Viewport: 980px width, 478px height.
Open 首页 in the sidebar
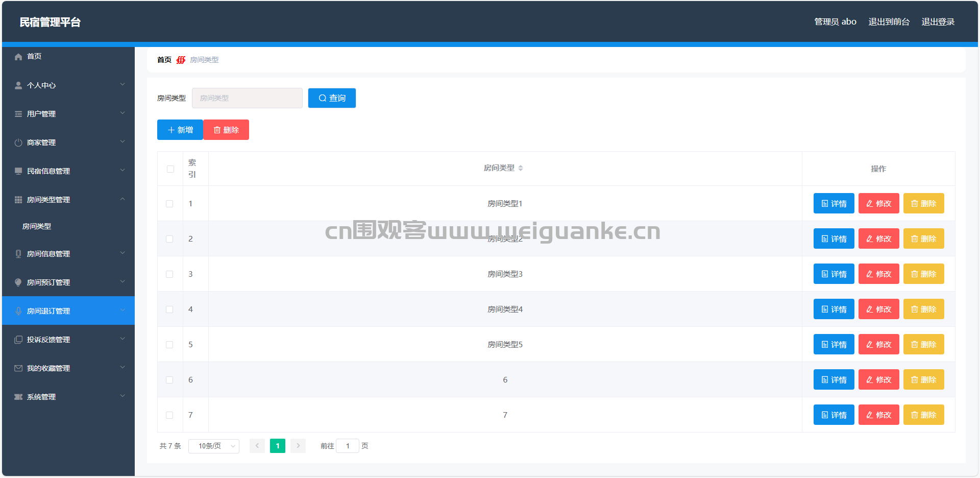68,56
